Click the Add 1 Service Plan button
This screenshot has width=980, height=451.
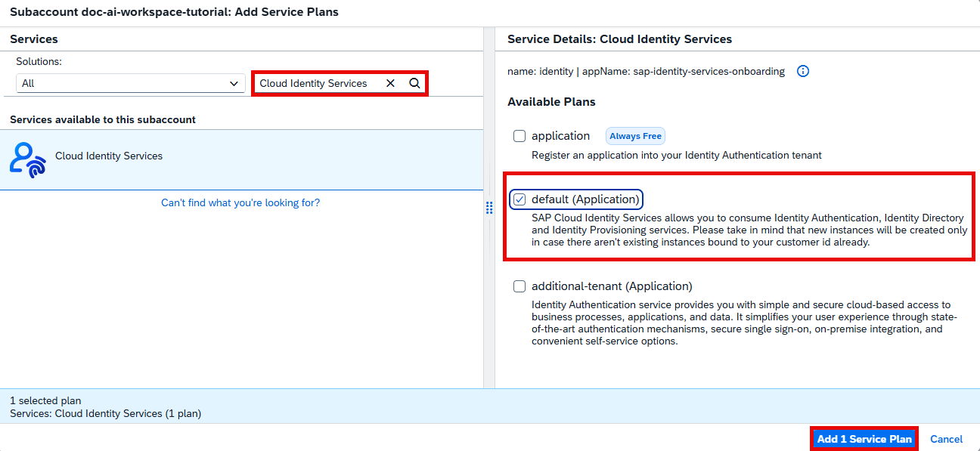[x=864, y=439]
